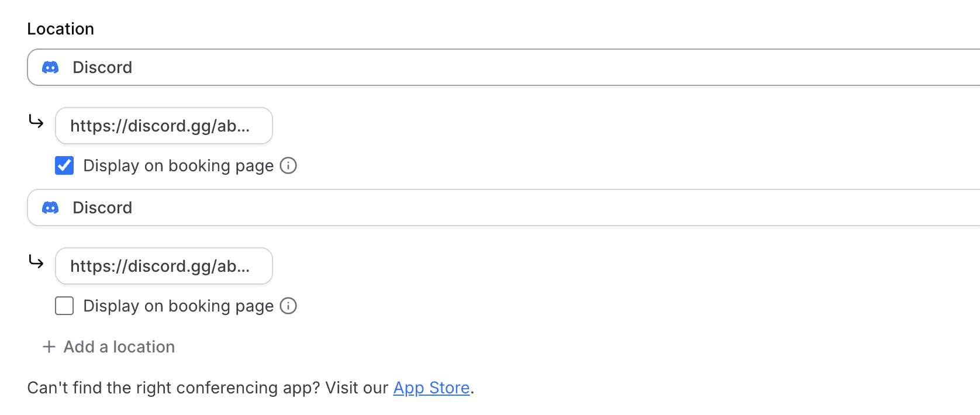
Task: Click the plus icon next to Add a location
Action: point(48,347)
